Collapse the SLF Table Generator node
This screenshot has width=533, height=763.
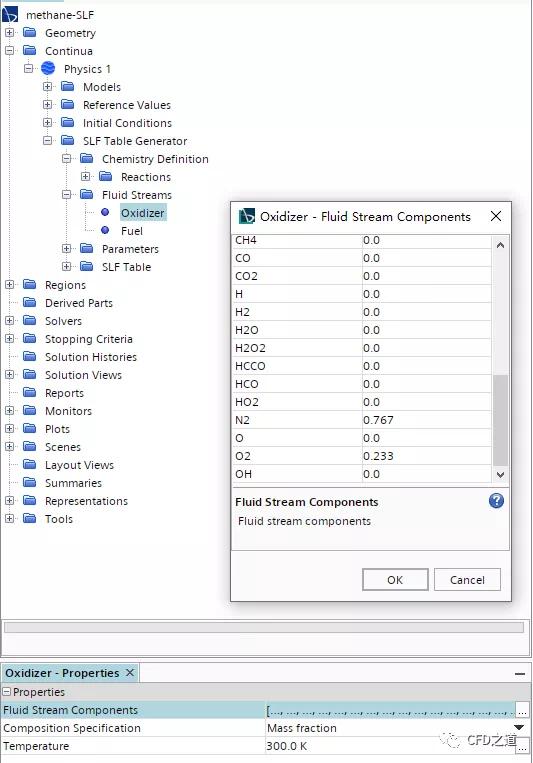tap(48, 141)
